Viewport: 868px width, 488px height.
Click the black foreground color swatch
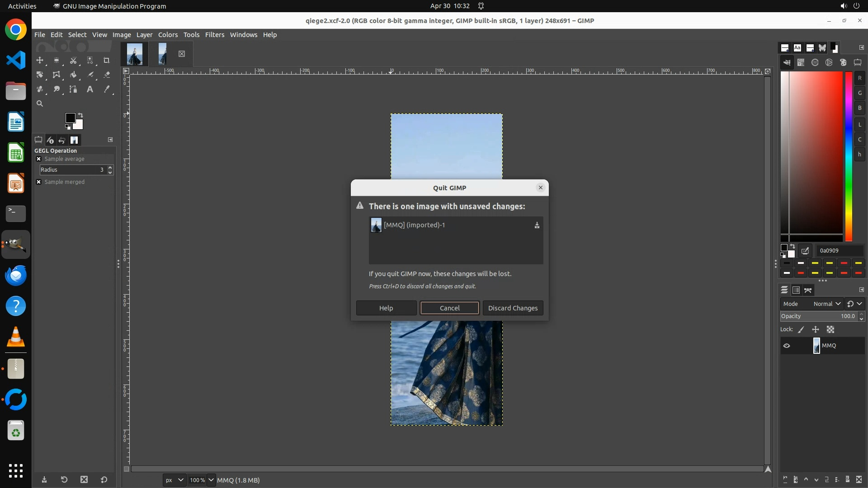tap(70, 118)
